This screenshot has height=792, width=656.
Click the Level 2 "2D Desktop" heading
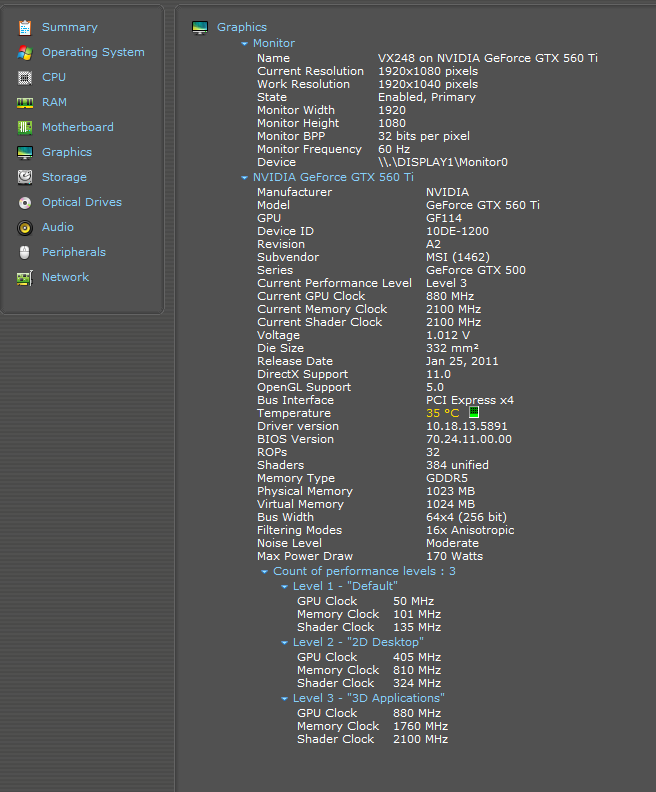(358, 642)
